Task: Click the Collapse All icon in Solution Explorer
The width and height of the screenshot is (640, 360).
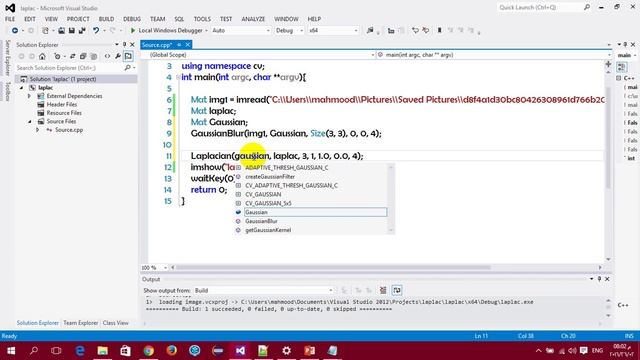Action: coord(83,56)
